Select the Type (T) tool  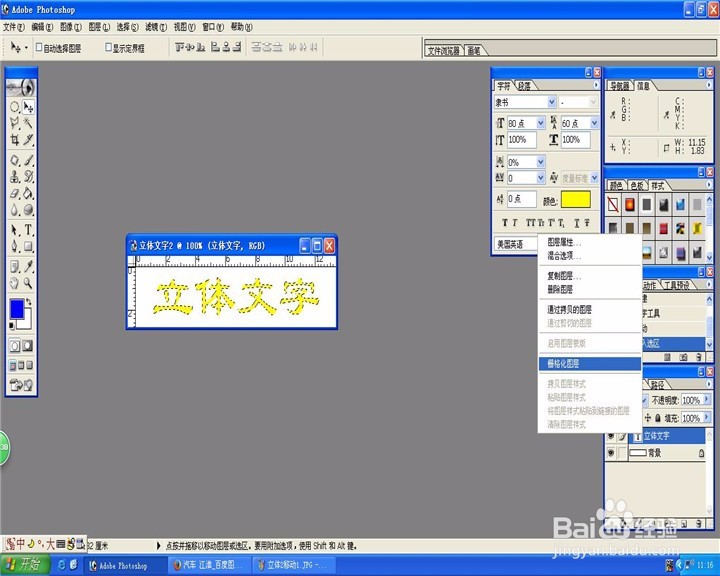tap(28, 230)
